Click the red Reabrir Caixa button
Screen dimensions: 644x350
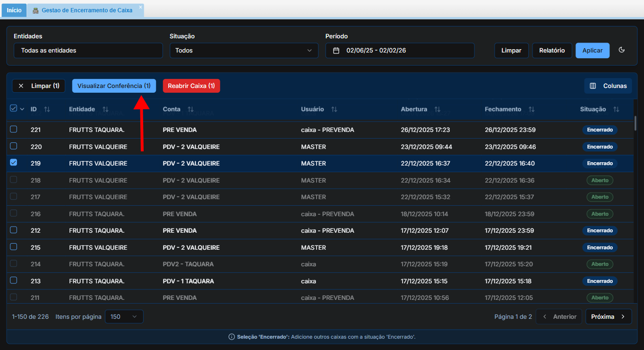[191, 86]
